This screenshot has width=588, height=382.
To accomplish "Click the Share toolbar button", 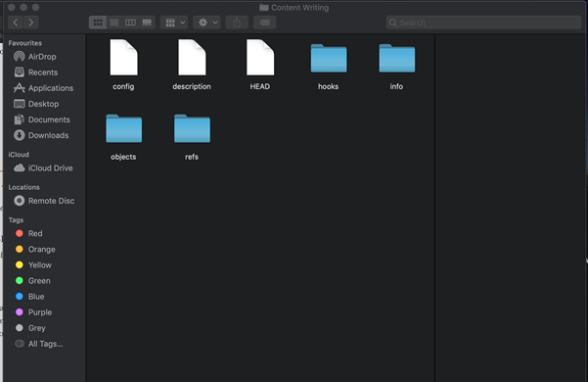I will pos(237,23).
